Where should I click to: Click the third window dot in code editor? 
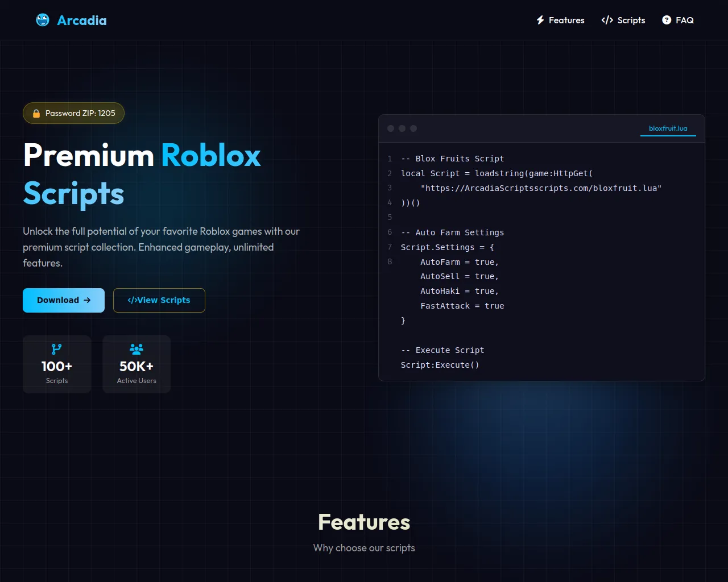413,128
